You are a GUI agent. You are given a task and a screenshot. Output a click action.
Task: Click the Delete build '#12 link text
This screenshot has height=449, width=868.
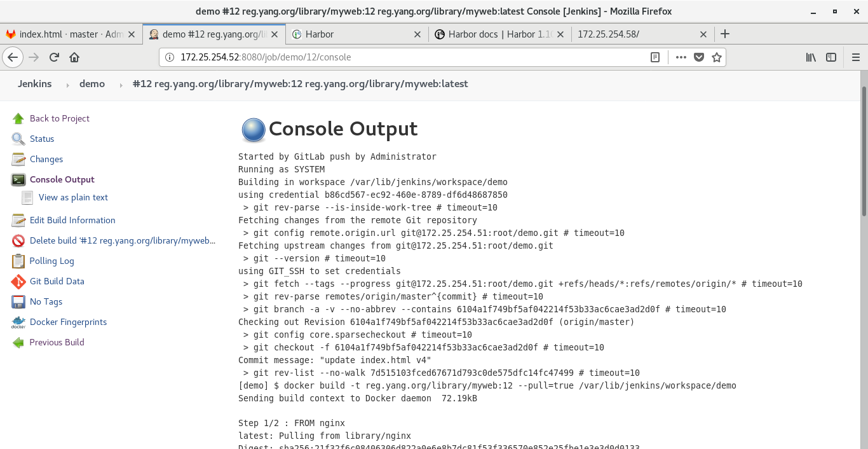click(x=123, y=240)
